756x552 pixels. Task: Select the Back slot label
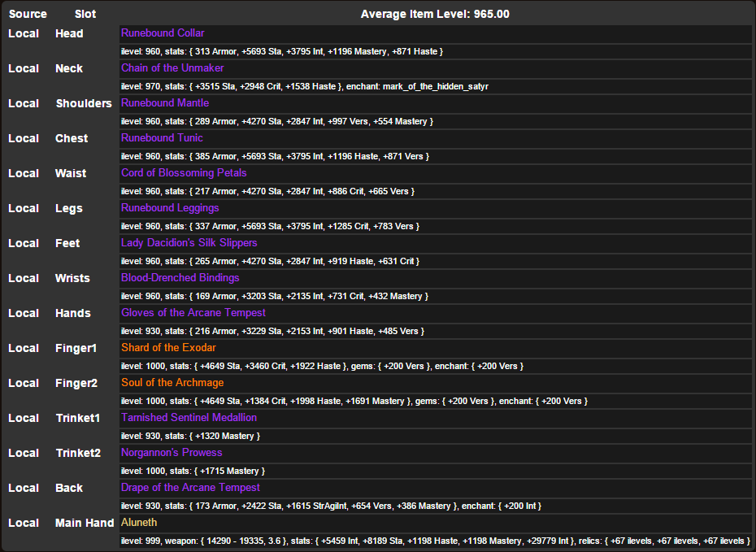click(x=69, y=488)
